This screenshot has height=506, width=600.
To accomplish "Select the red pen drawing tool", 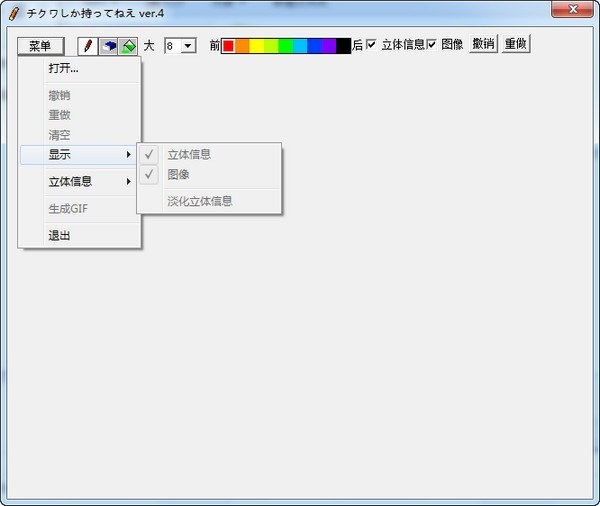I will 88,46.
